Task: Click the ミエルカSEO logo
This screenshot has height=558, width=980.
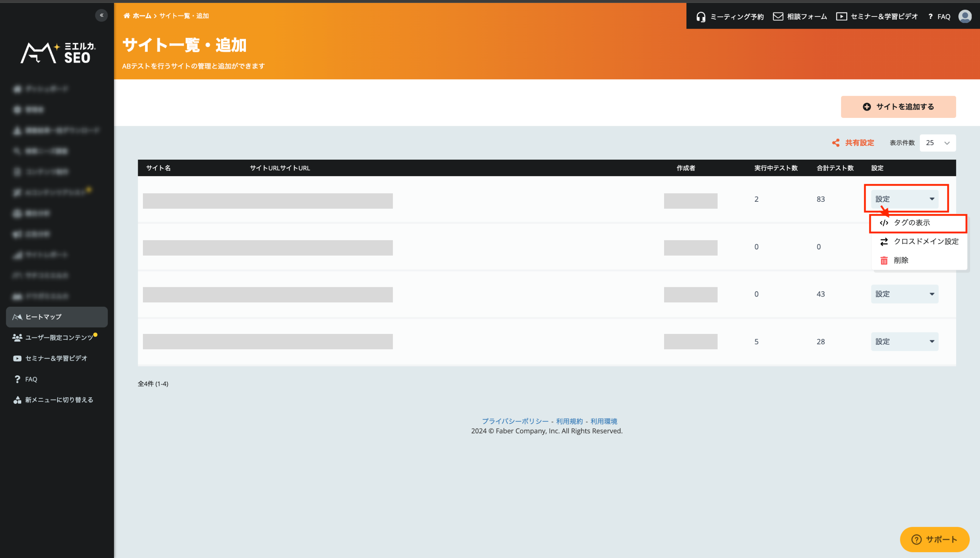Action: click(x=58, y=52)
